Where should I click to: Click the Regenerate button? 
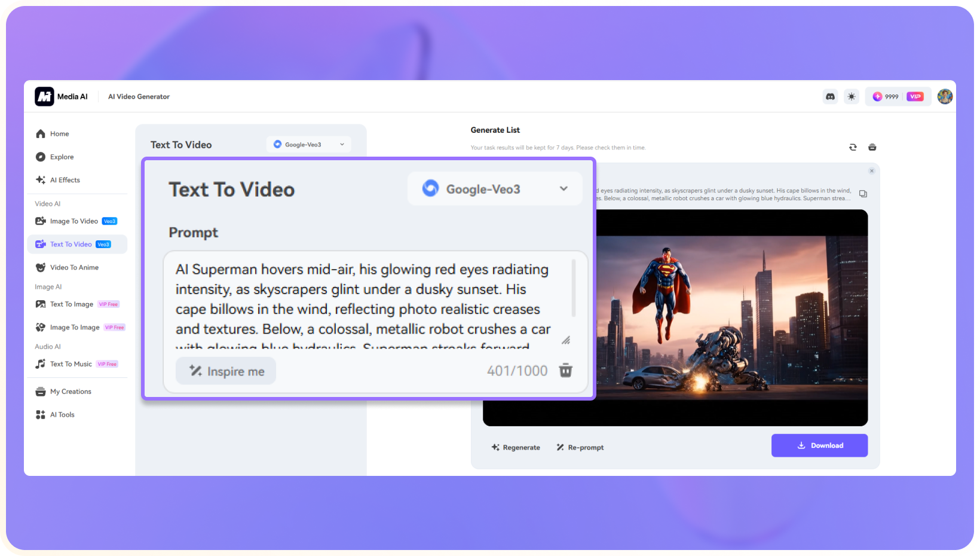[x=516, y=447]
